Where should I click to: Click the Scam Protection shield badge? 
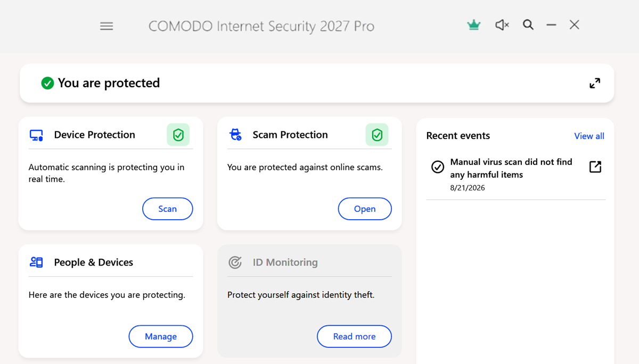pos(377,135)
